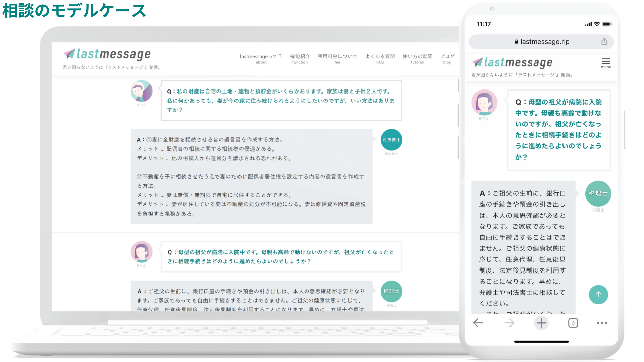The image size is (644, 362).
Task: Tap the browser forward arrow
Action: coord(509,323)
